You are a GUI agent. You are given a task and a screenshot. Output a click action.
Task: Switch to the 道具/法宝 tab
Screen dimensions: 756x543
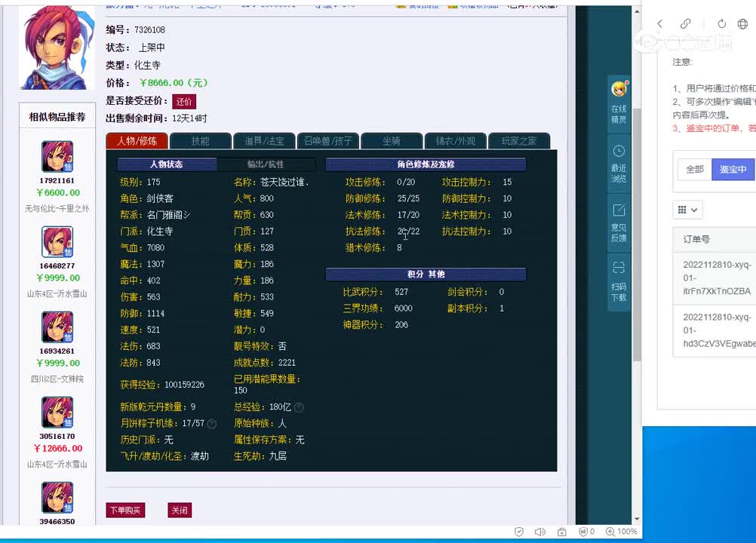(x=264, y=141)
